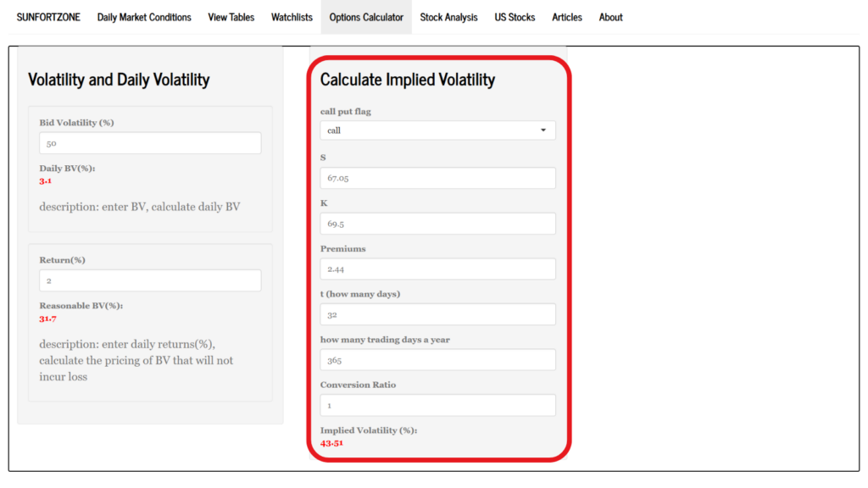The height and width of the screenshot is (488, 868).
Task: Open the call put flag dropdown
Action: pyautogui.click(x=437, y=130)
